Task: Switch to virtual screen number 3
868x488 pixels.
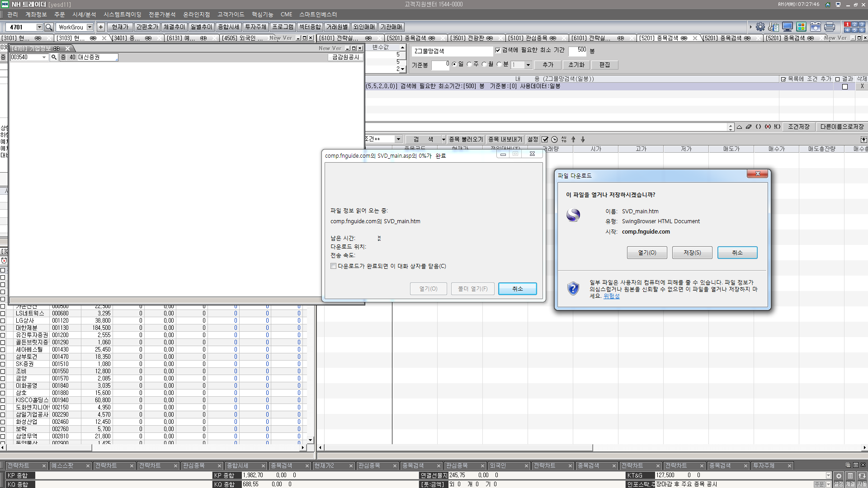Action: [862, 24]
